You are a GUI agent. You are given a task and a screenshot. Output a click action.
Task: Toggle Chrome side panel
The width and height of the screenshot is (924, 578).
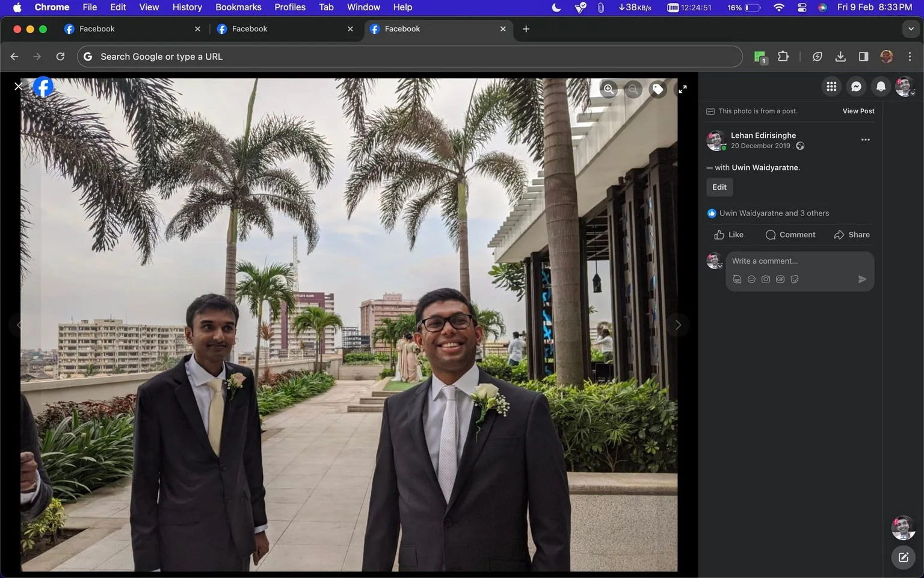tap(863, 57)
